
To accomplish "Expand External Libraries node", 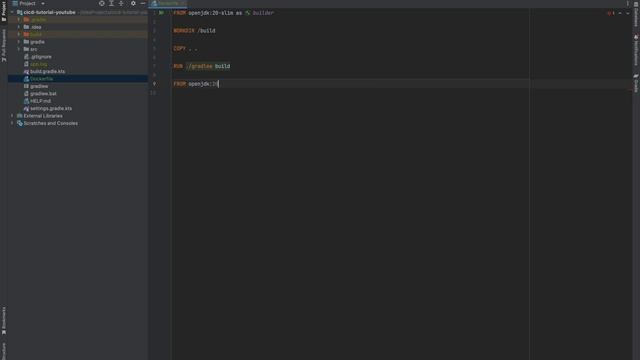I will (12, 116).
